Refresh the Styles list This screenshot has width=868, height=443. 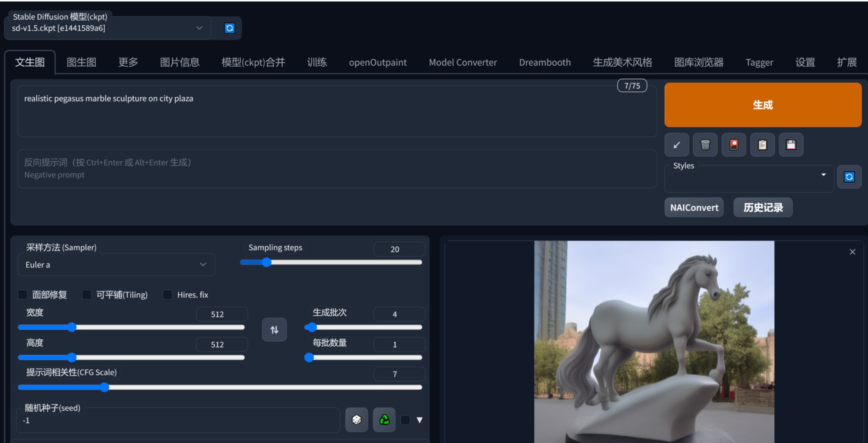coord(849,177)
